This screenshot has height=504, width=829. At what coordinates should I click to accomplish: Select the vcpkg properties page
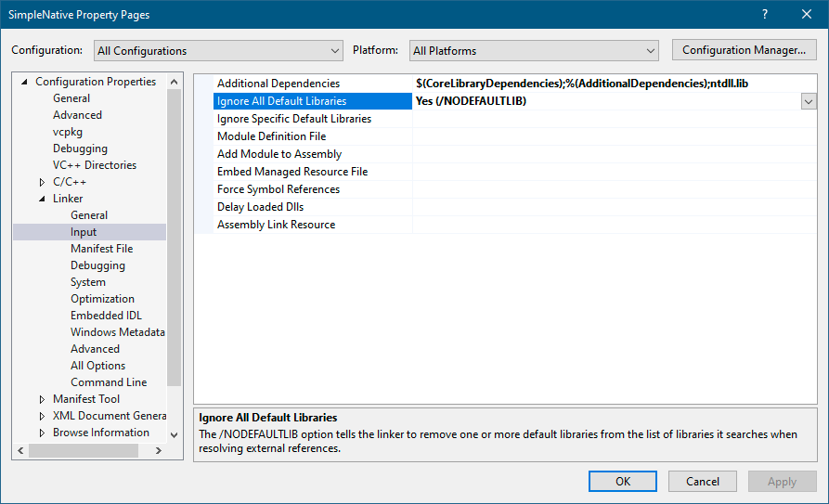[68, 132]
